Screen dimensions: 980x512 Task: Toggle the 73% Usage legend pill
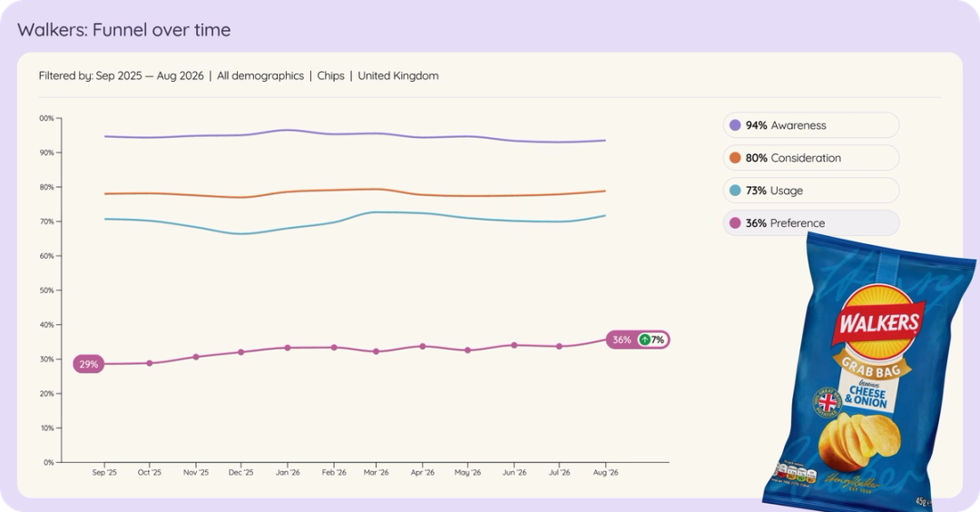click(x=810, y=190)
